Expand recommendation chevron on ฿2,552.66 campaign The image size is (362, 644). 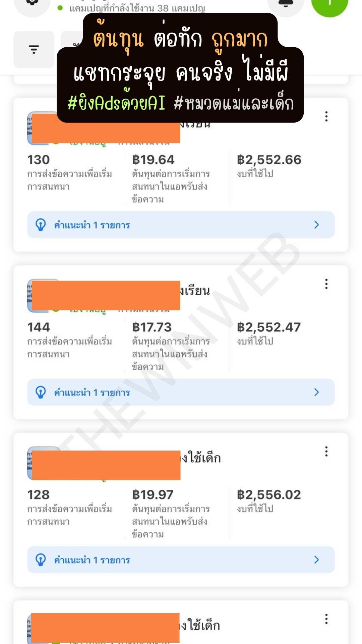(316, 225)
